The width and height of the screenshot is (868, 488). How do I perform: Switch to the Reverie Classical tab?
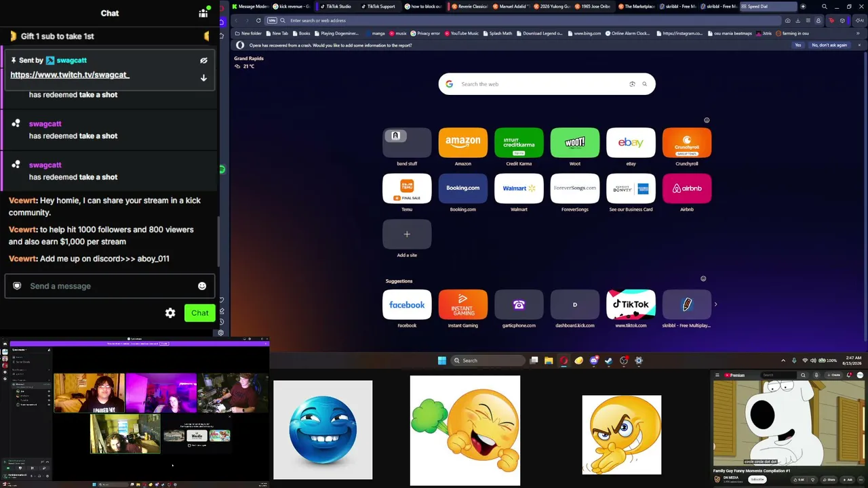[469, 6]
